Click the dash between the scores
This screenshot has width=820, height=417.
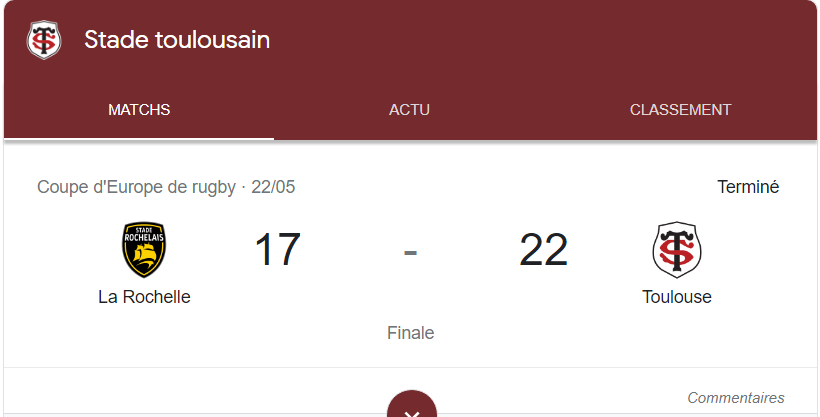coord(411,253)
